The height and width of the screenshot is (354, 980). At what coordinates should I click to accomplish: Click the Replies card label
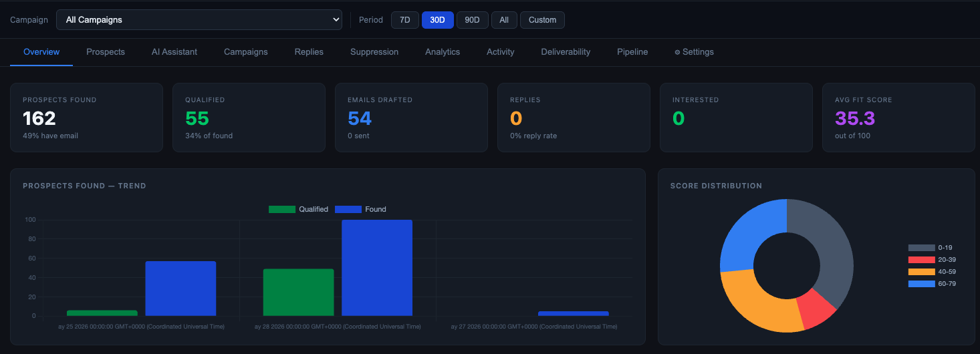tap(525, 100)
